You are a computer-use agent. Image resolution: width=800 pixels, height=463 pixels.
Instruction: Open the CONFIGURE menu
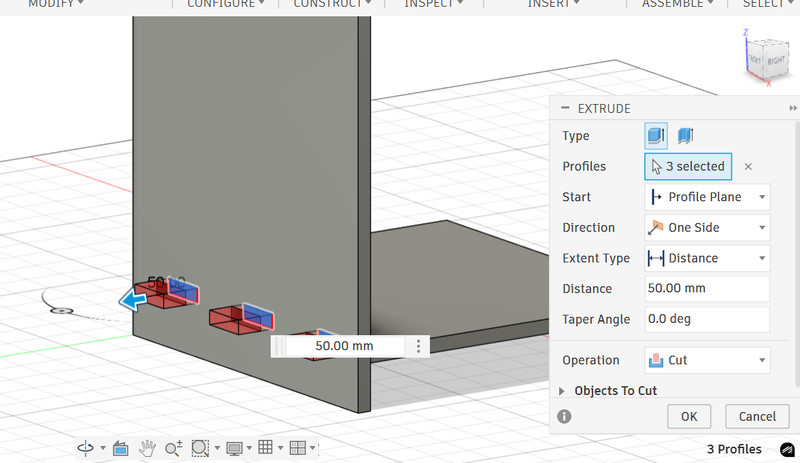(x=226, y=4)
